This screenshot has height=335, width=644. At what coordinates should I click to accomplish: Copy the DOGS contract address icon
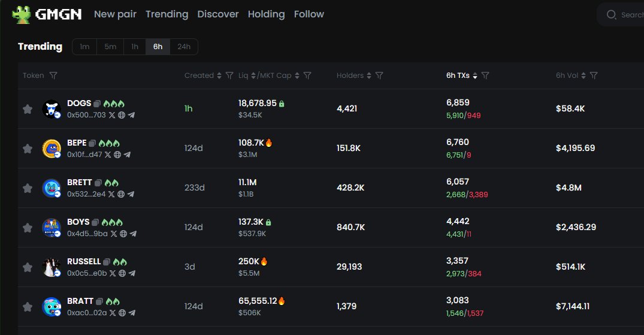click(97, 104)
